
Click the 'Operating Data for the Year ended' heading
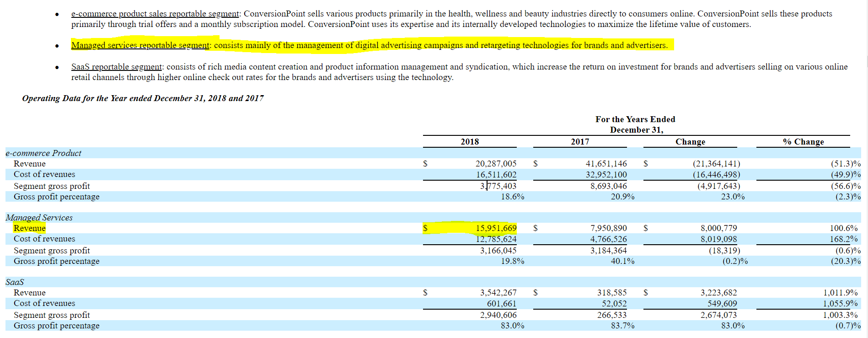pyautogui.click(x=143, y=98)
